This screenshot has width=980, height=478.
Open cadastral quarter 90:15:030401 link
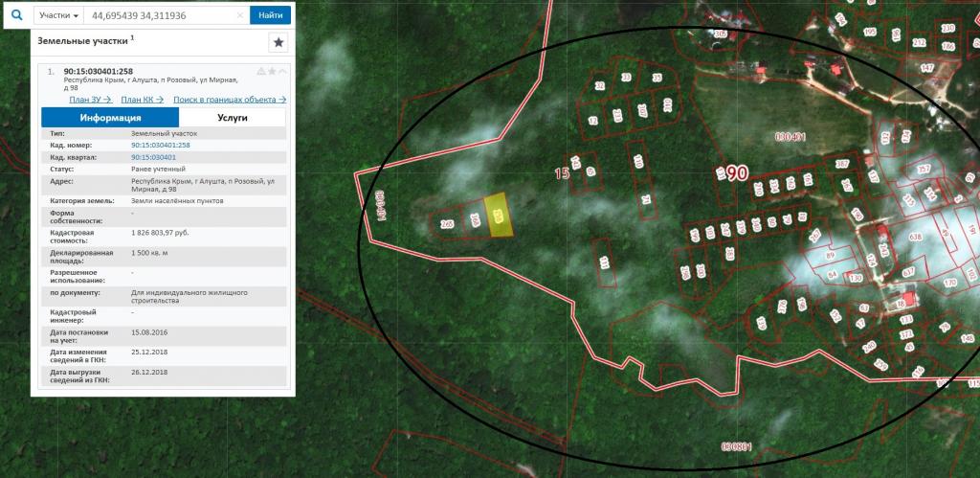pyautogui.click(x=153, y=156)
